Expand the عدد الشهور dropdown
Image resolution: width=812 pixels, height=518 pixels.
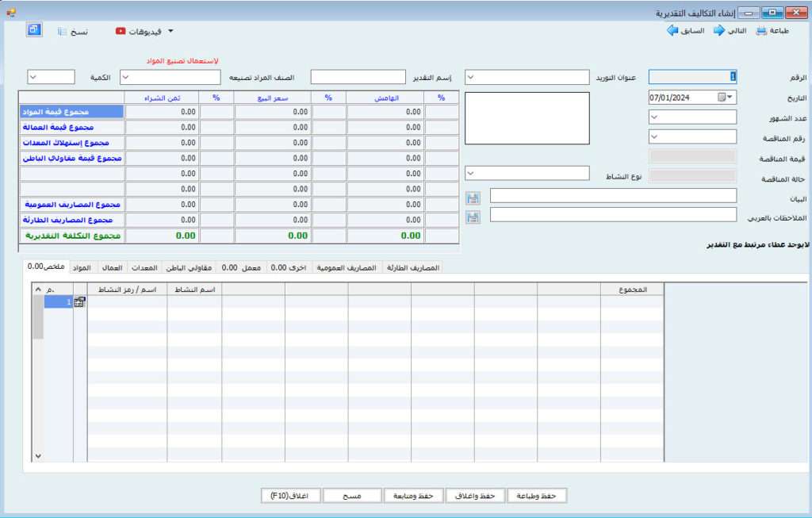(x=654, y=117)
